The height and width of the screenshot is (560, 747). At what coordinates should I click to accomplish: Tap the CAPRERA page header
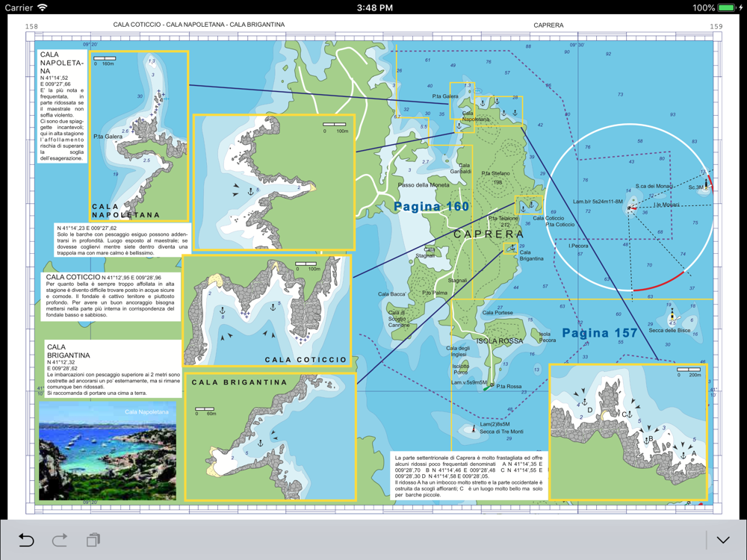click(x=548, y=25)
